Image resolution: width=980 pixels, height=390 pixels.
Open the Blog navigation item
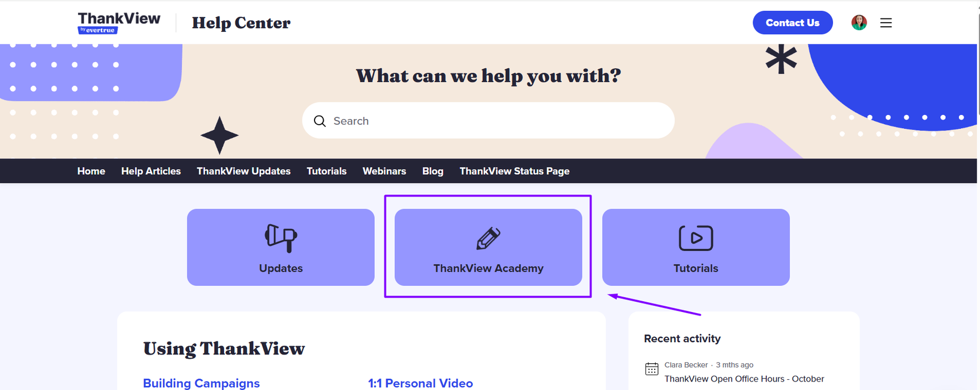coord(432,171)
